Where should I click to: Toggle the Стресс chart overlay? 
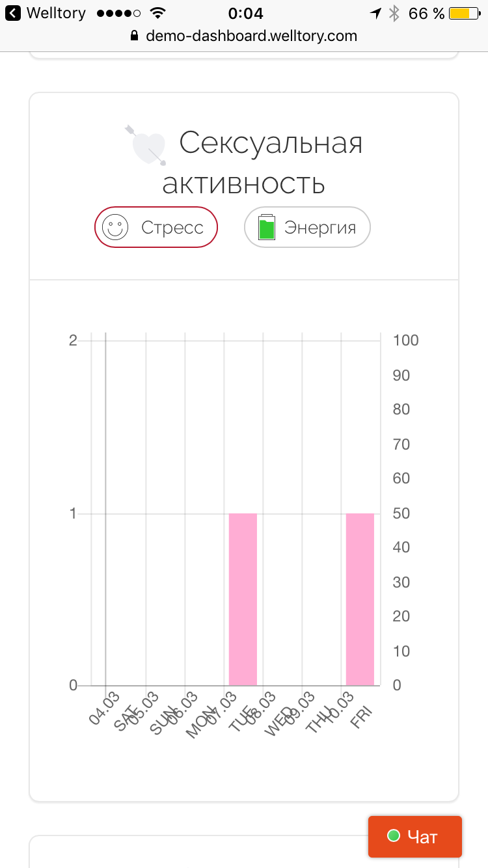(x=156, y=228)
